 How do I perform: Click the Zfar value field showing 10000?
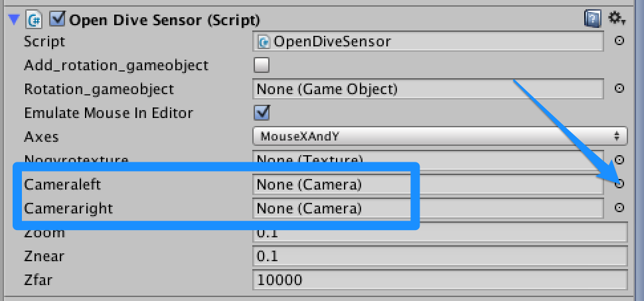coord(440,280)
